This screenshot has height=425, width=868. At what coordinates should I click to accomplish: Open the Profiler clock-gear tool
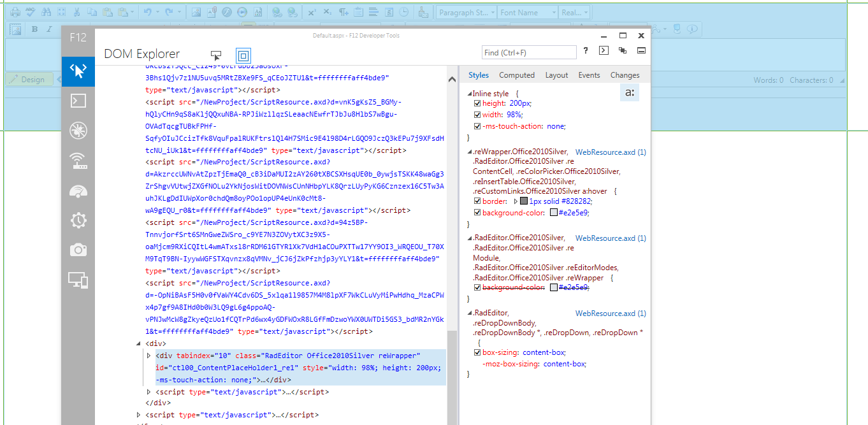pos(78,220)
